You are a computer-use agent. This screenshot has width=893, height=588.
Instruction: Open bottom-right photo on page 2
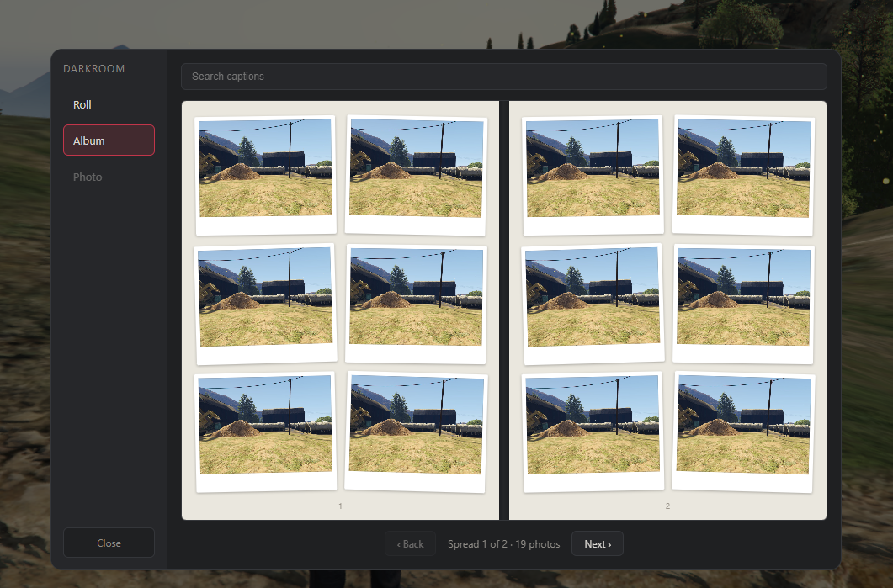coord(743,432)
